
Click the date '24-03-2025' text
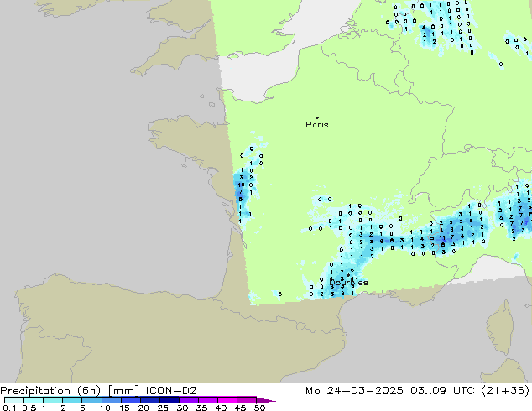point(365,391)
